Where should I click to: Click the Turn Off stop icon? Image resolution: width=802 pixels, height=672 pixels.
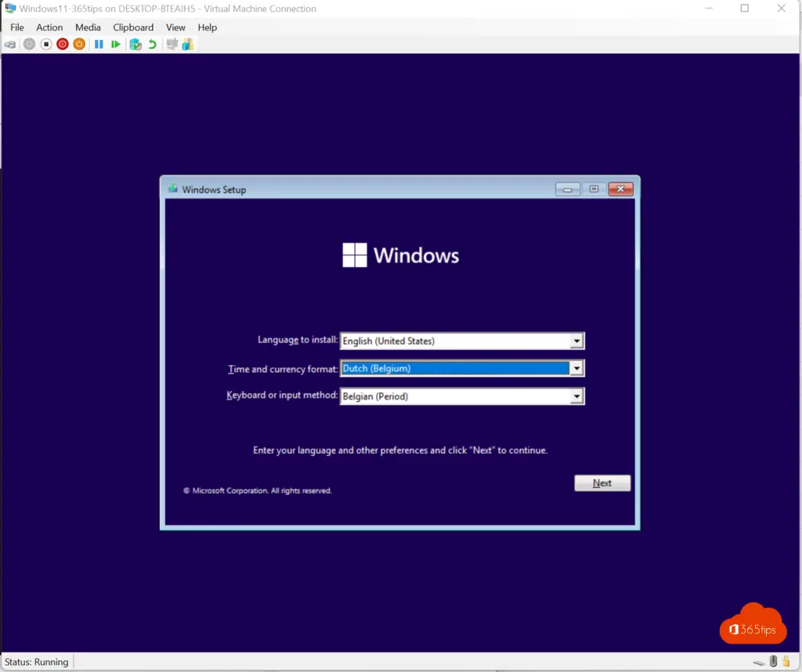45,45
